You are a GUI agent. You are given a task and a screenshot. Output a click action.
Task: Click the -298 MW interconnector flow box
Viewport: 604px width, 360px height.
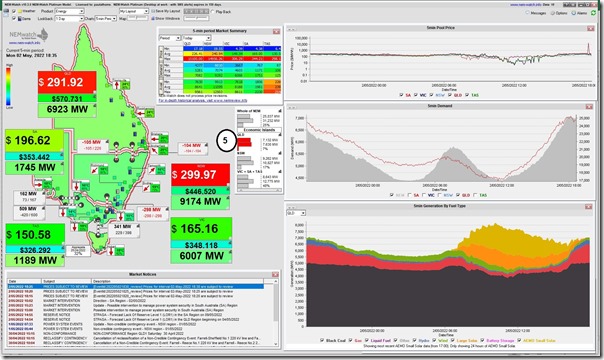[x=153, y=213]
